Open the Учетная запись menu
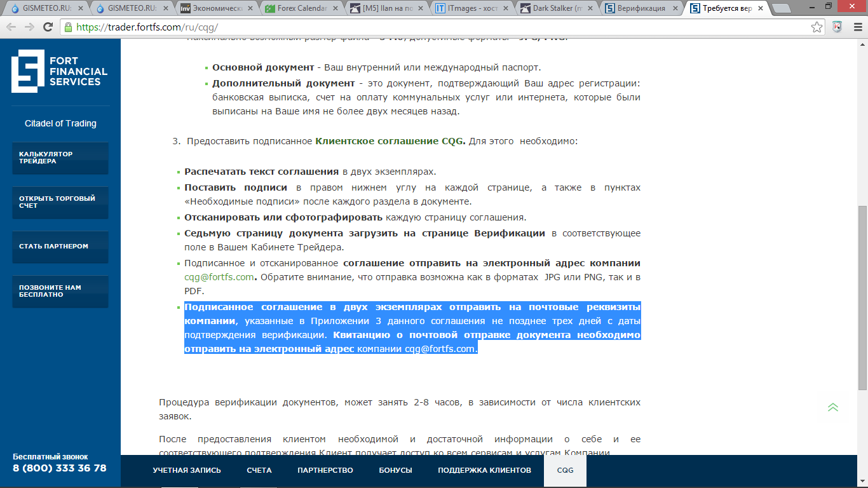The image size is (868, 488). tap(187, 470)
